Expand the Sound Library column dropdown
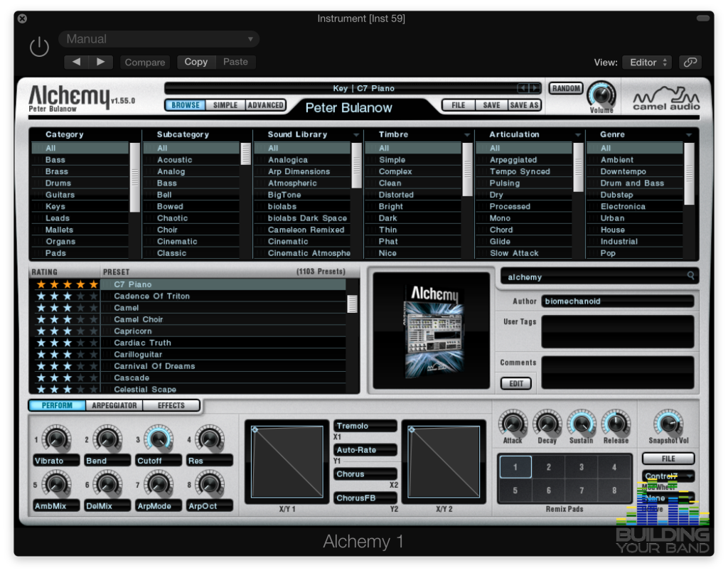This screenshot has height=573, width=728. [x=356, y=134]
